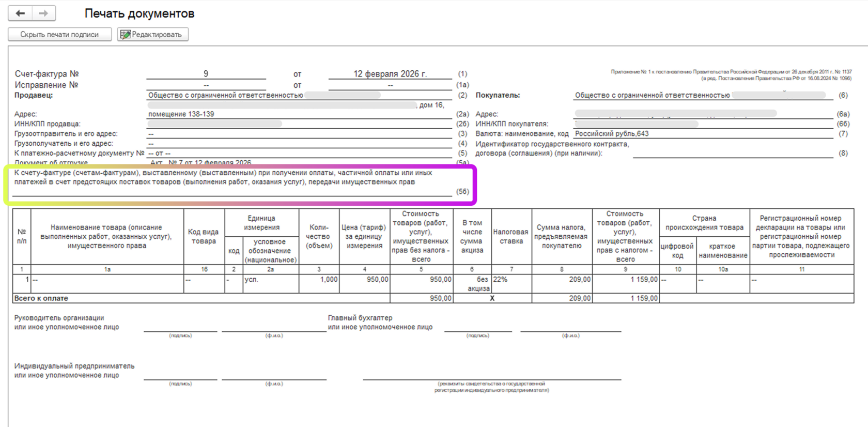Click the 'Продавец:' label
Image resolution: width=868 pixels, height=427 pixels.
34,95
